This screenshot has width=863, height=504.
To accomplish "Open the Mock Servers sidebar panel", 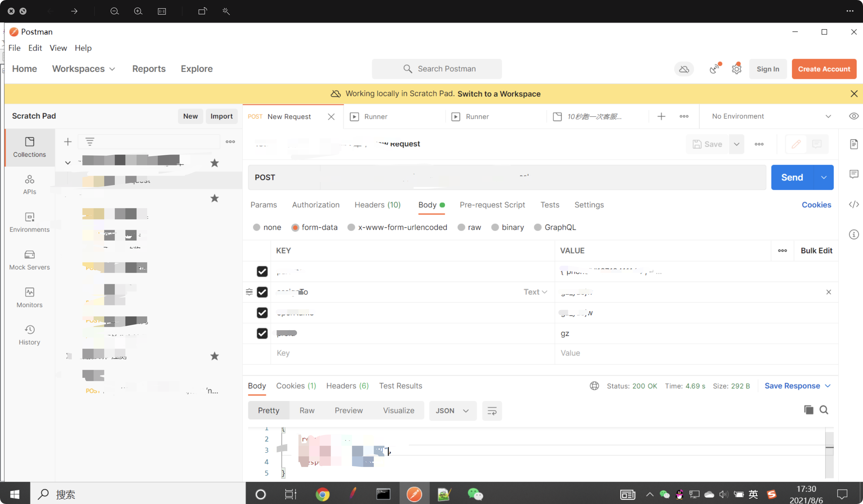I will click(29, 260).
